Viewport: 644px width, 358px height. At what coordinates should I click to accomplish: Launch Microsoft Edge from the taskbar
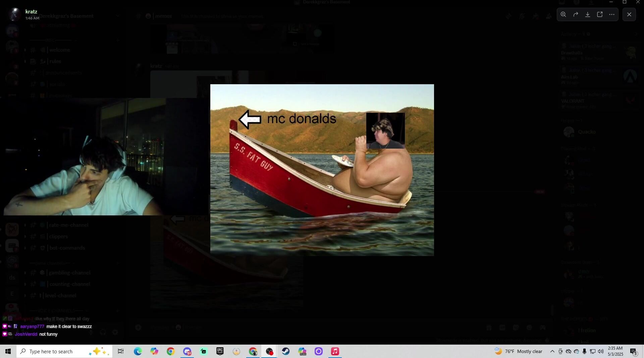pyautogui.click(x=138, y=351)
